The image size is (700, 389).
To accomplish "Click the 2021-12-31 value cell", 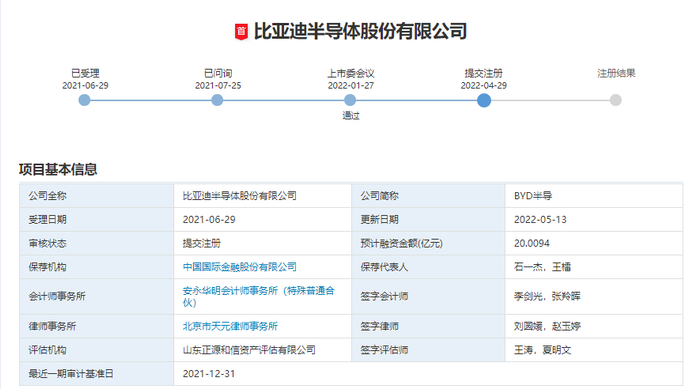I will (428, 374).
